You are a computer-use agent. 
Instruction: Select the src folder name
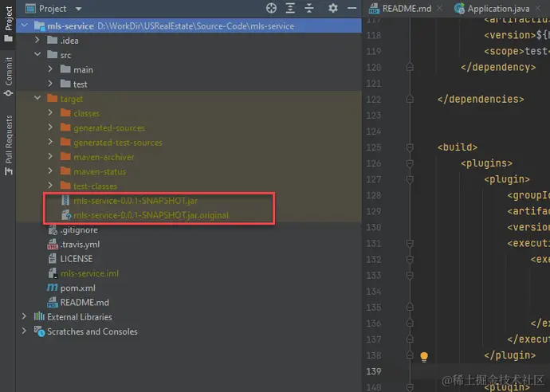(x=65, y=56)
